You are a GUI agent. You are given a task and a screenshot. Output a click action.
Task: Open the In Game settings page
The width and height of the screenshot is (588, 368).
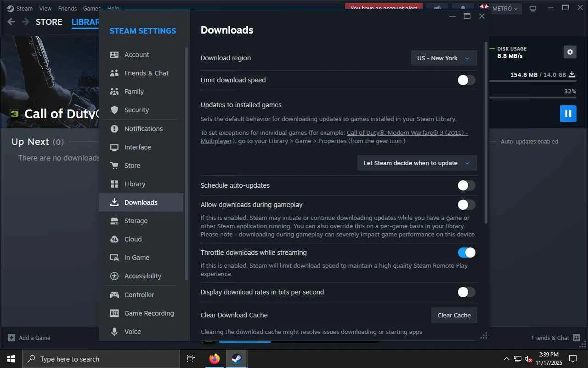point(141,258)
